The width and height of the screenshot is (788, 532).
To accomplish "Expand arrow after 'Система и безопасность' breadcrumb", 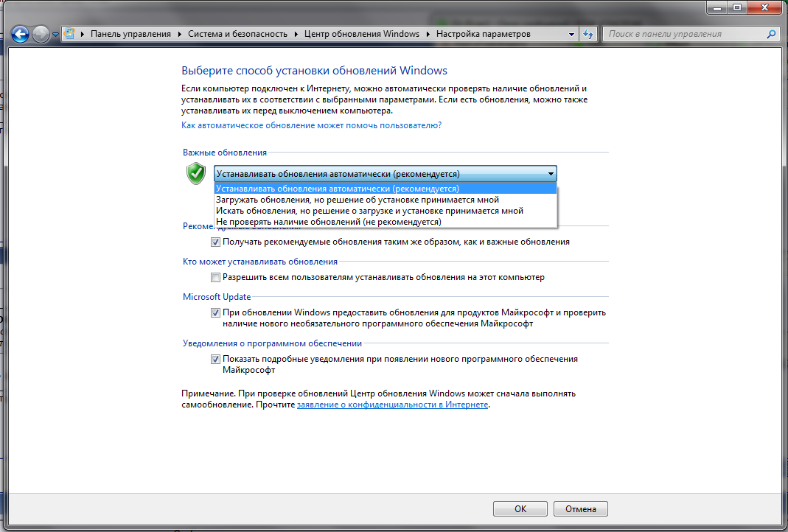I will point(296,35).
